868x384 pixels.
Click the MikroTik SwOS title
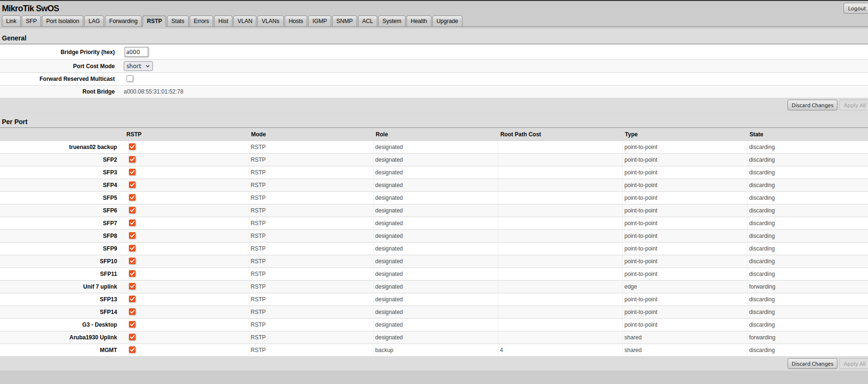31,8
